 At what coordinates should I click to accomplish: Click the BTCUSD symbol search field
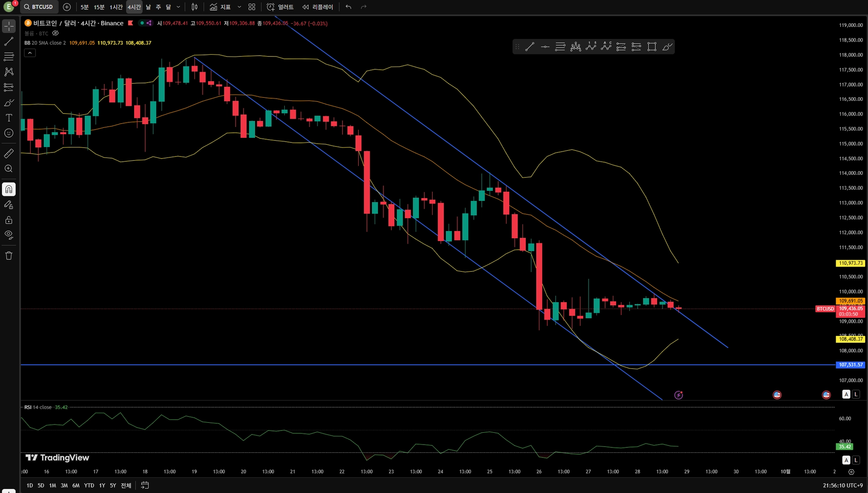39,7
